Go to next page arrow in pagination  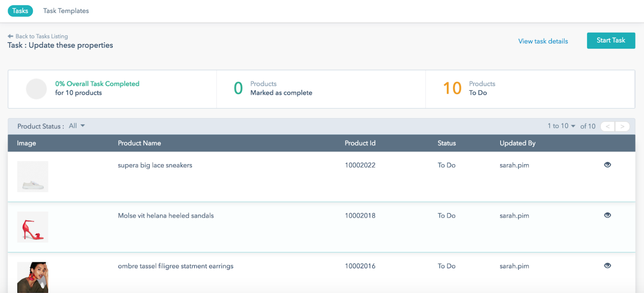point(622,127)
